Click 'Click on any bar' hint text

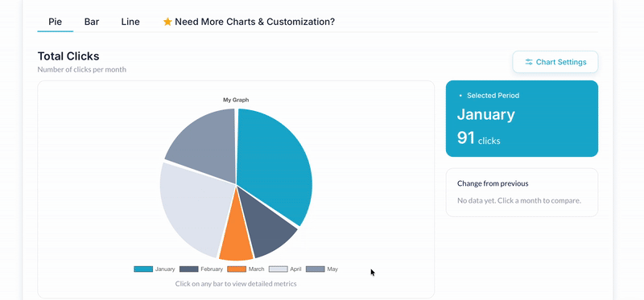[236, 284]
